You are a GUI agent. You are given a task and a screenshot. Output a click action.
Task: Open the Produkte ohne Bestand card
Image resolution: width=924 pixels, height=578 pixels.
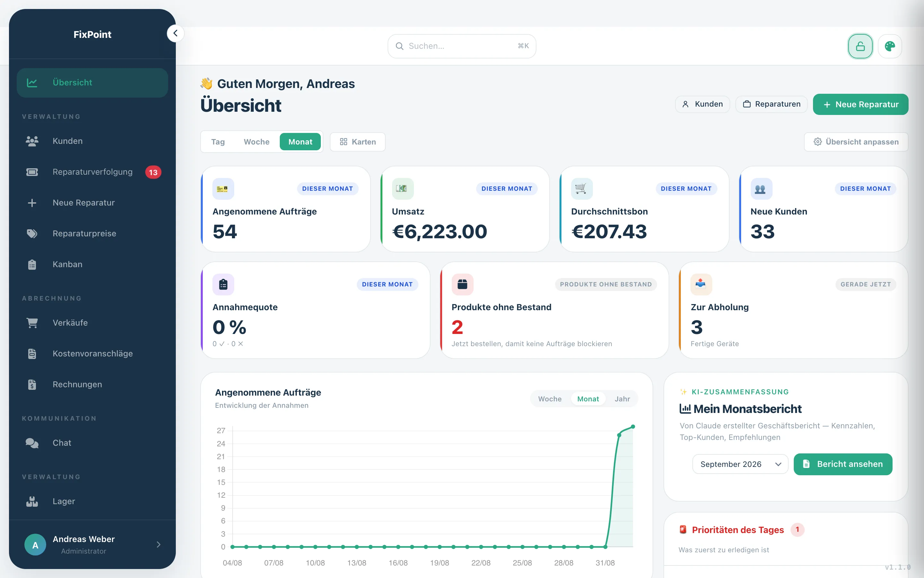(554, 311)
